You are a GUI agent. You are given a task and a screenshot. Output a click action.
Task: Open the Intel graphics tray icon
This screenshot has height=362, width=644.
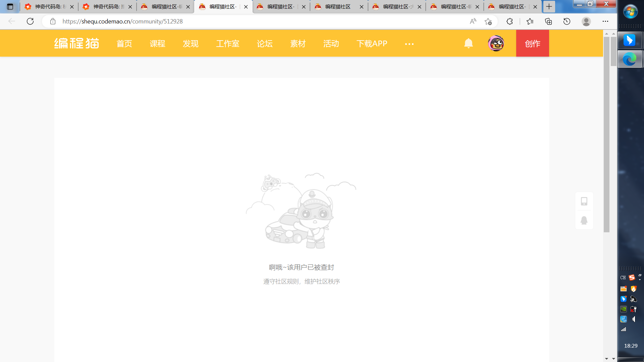[624, 319]
